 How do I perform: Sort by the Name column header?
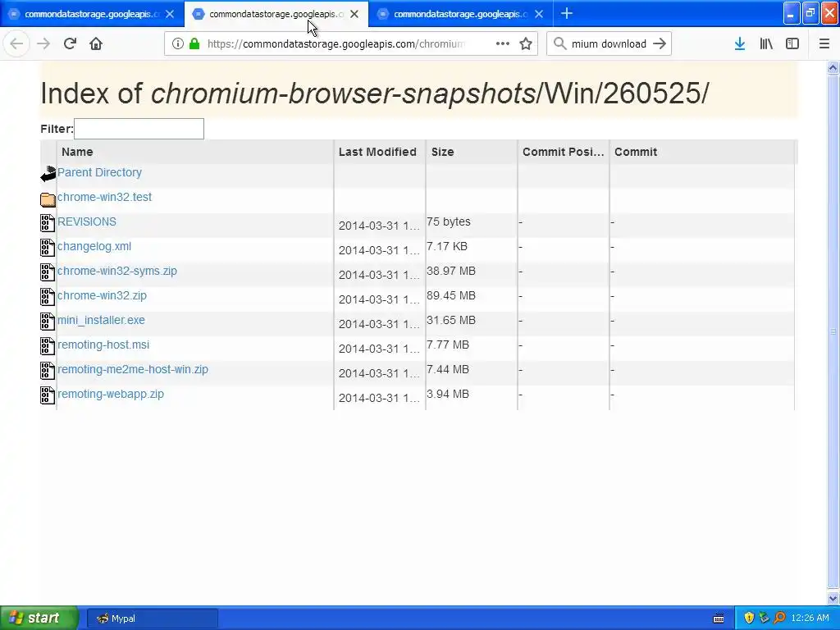tap(195, 152)
